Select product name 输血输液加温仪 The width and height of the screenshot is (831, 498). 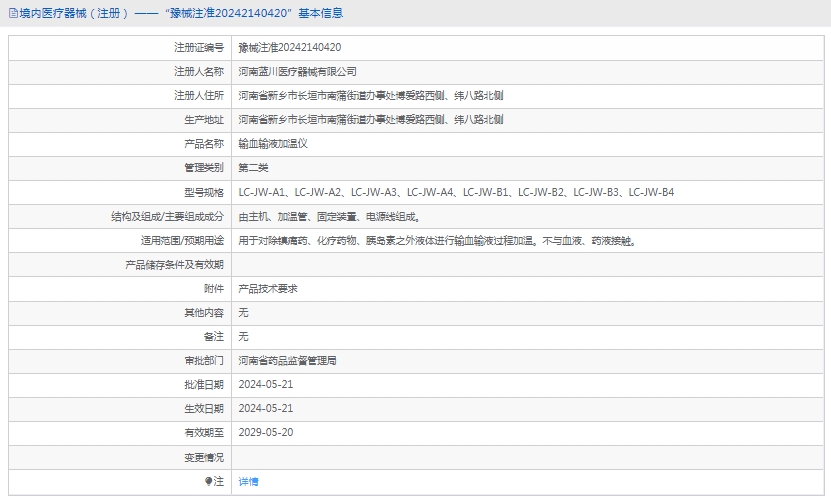[272, 144]
